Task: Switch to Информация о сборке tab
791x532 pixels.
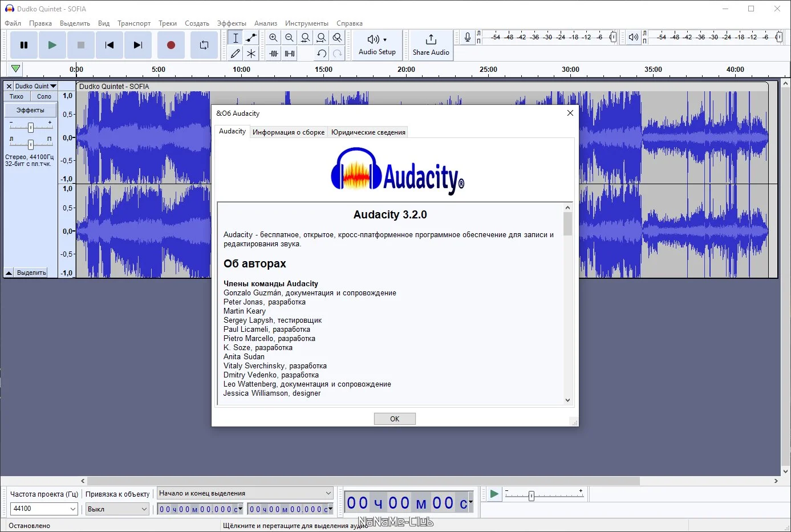Action: pyautogui.click(x=289, y=132)
